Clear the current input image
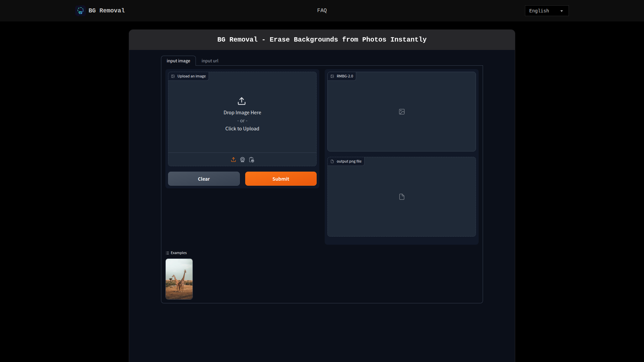 [x=204, y=179]
